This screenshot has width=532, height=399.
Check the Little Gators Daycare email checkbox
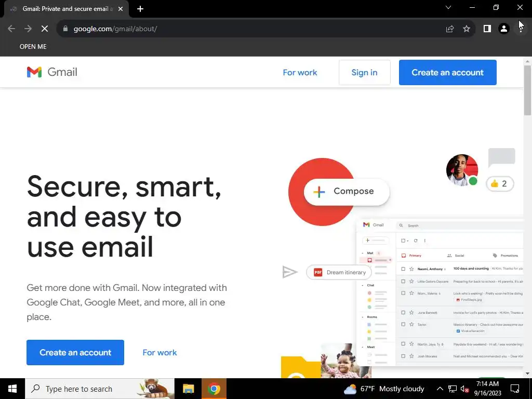click(403, 281)
